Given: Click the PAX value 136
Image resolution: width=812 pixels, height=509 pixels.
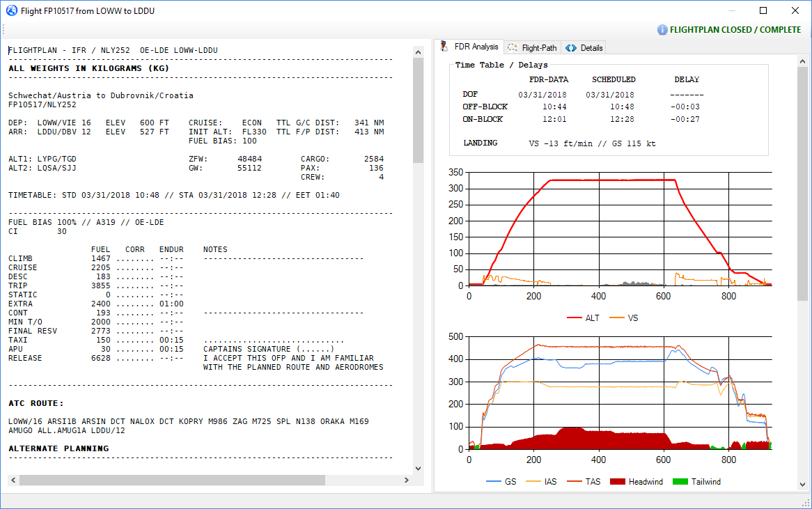Looking at the screenshot, I should tap(377, 168).
